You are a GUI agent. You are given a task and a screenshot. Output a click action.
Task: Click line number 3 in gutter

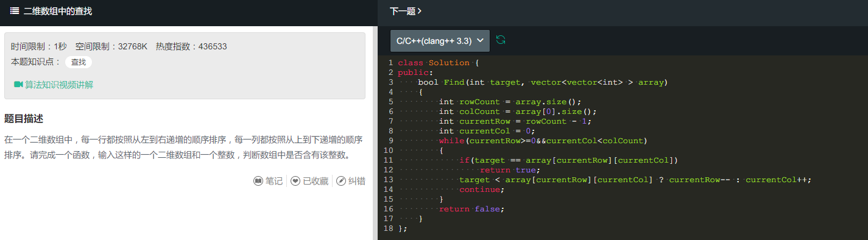[390, 82]
